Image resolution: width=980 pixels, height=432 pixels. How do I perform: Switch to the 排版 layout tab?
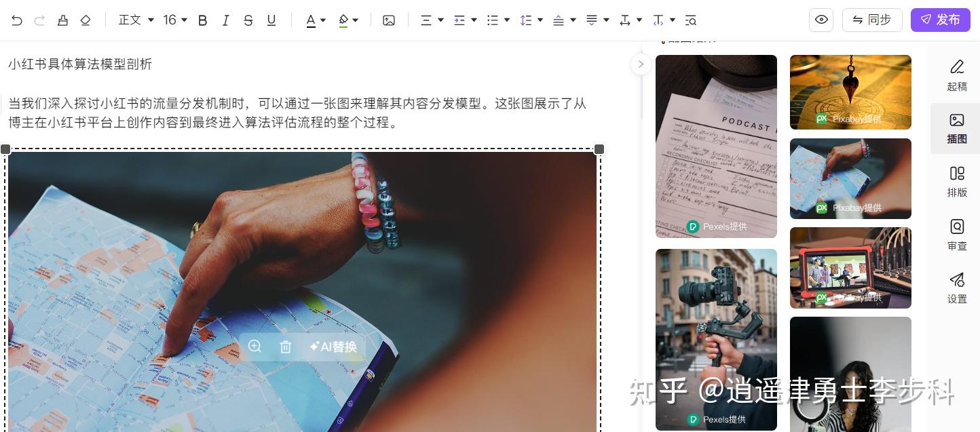point(956,182)
